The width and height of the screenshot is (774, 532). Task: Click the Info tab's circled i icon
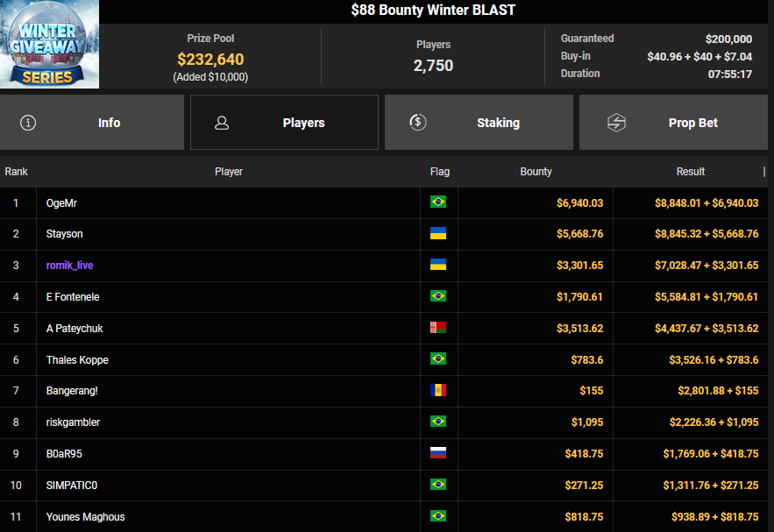(28, 123)
